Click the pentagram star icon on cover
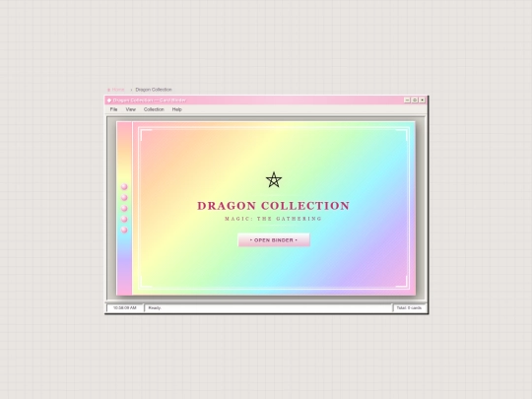This screenshot has width=532, height=399. click(274, 180)
